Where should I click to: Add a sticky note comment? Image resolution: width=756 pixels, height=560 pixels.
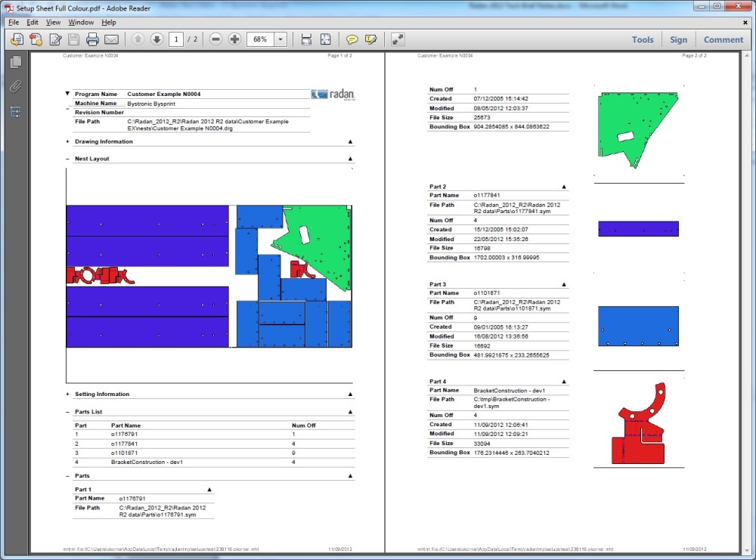pyautogui.click(x=352, y=39)
